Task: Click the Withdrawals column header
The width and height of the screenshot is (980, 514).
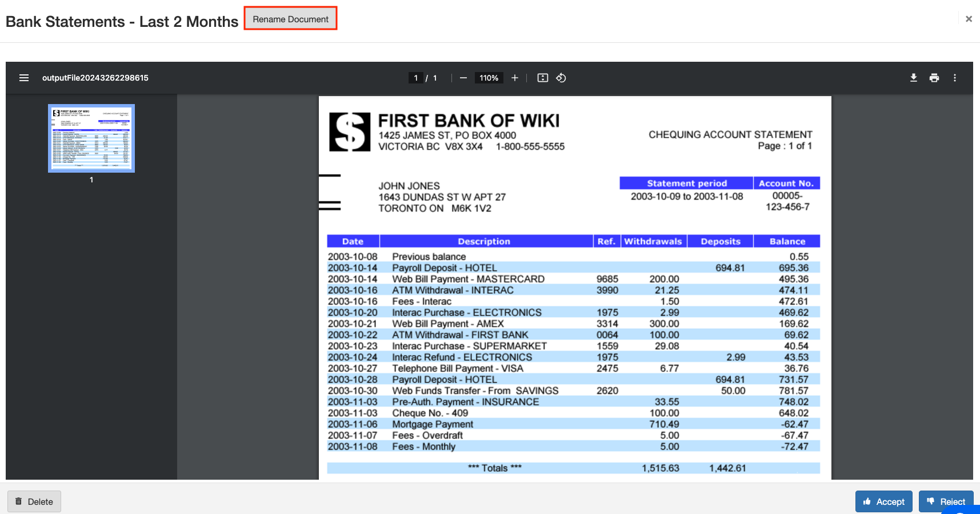Action: click(653, 241)
